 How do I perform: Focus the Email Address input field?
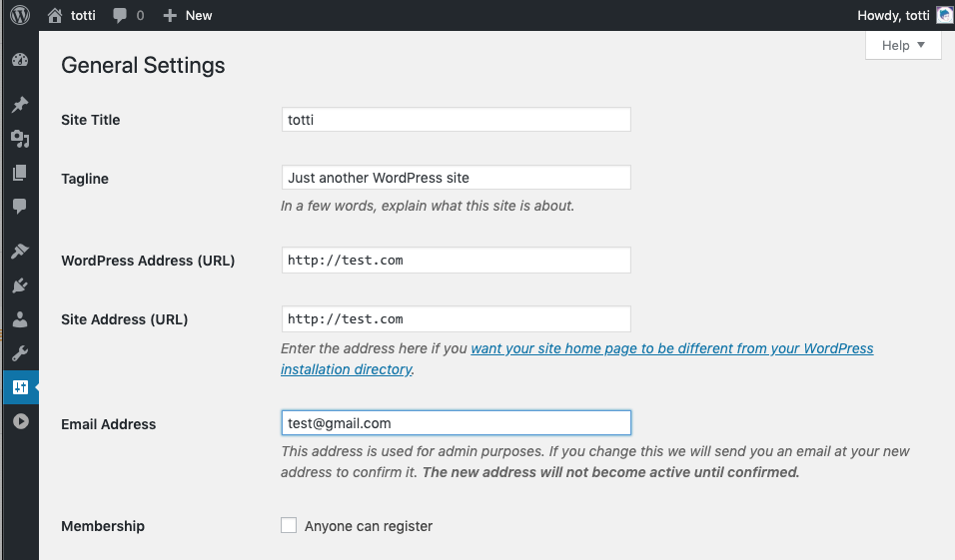click(457, 423)
